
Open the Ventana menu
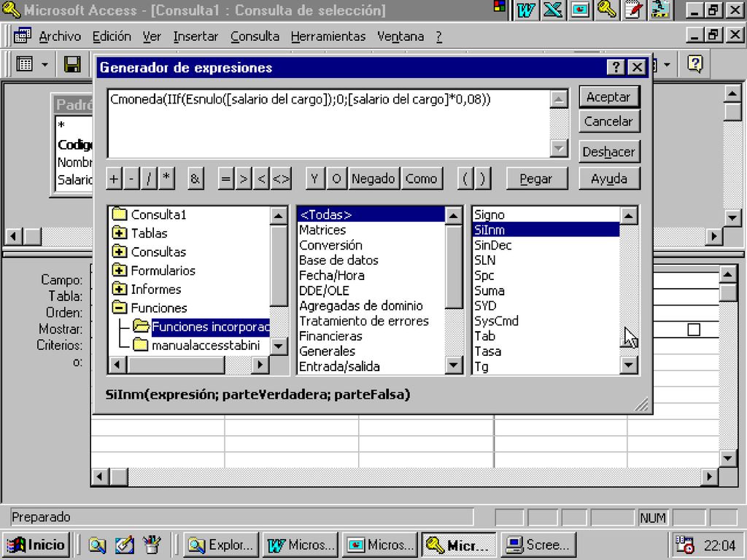(400, 36)
